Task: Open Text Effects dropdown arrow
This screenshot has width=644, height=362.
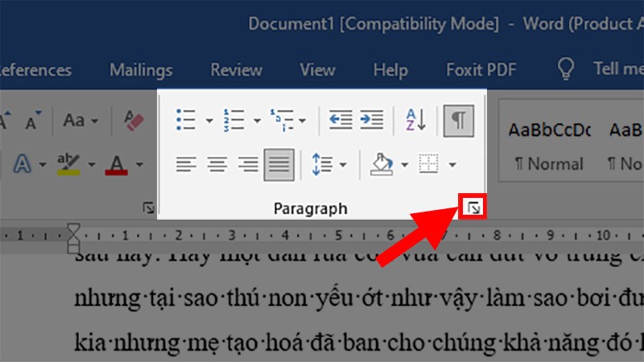Action: coord(43,165)
